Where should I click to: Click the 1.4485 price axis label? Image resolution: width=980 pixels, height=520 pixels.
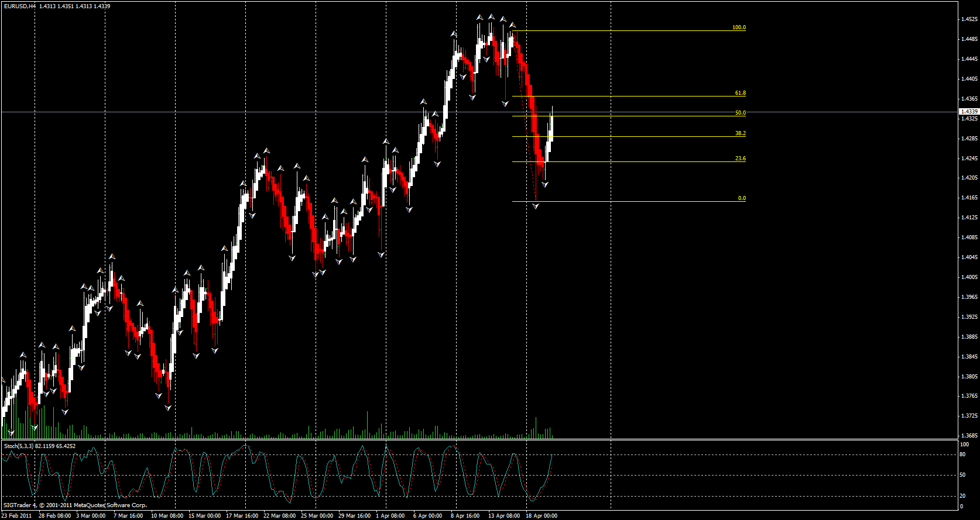(x=969, y=39)
